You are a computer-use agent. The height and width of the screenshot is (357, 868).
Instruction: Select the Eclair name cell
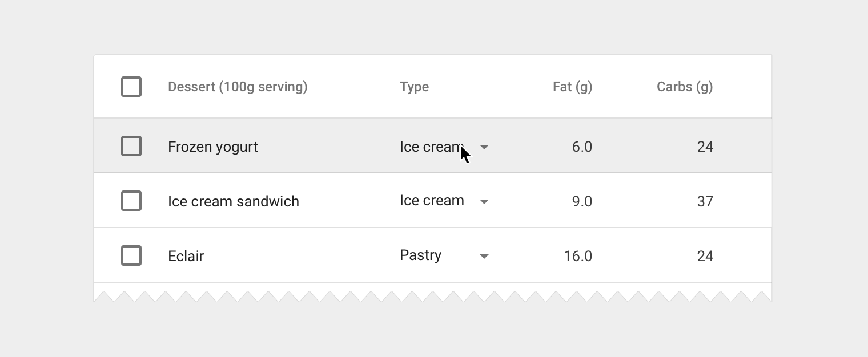coord(186,256)
